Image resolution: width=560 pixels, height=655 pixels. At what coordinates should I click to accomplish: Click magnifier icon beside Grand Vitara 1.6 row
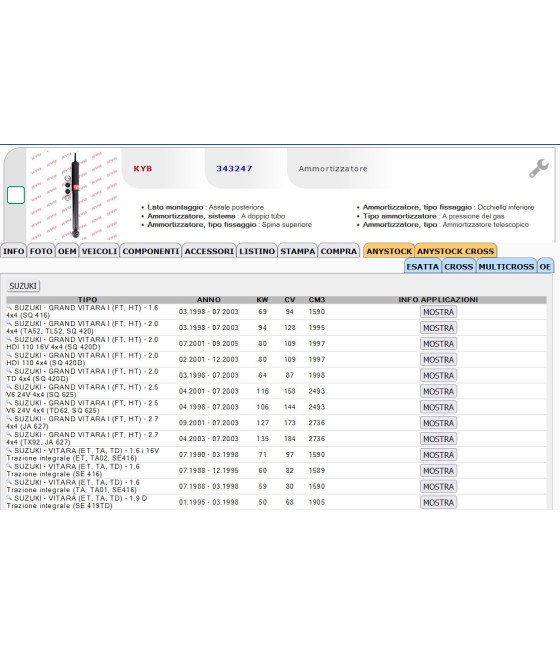tap(9, 307)
